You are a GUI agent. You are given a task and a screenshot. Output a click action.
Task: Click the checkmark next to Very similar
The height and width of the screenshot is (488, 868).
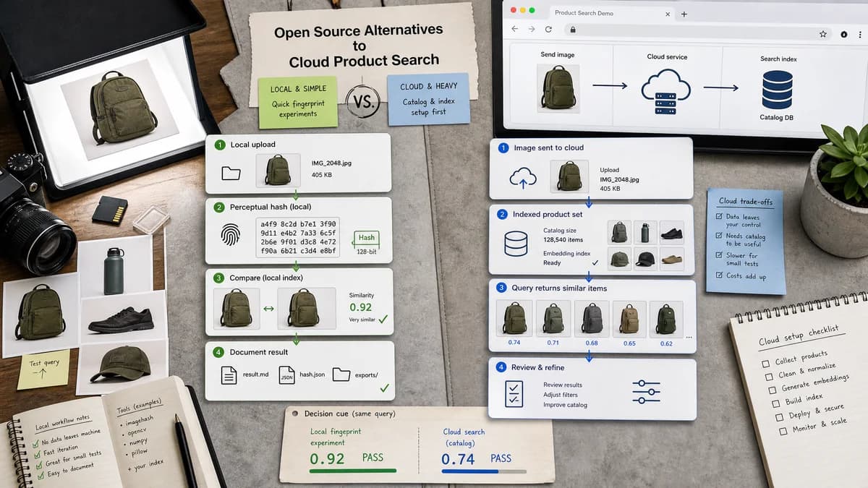coord(382,319)
